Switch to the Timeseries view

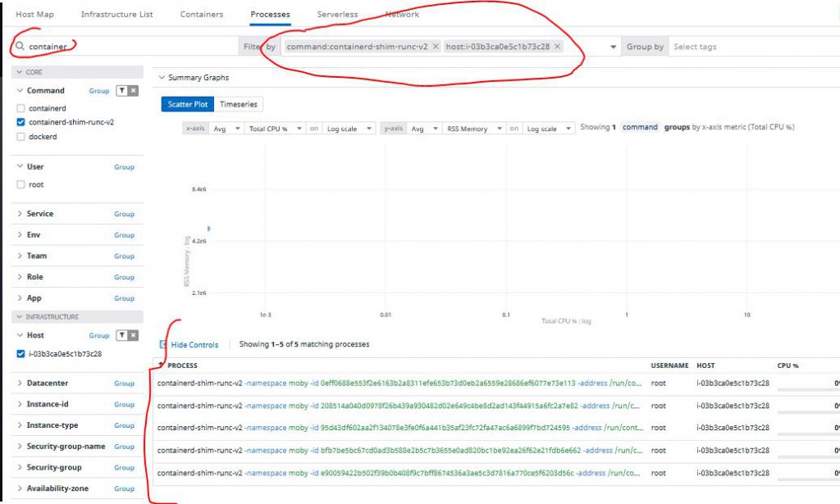click(x=238, y=104)
